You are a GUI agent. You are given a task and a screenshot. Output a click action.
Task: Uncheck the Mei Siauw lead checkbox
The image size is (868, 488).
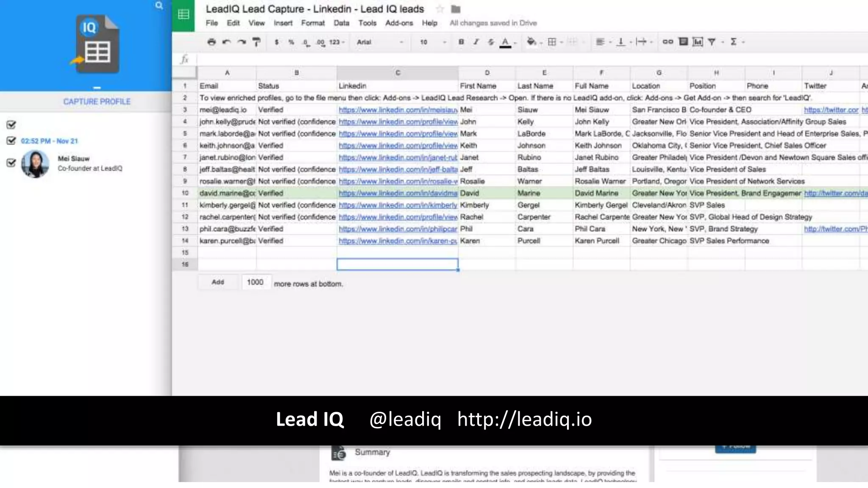click(x=11, y=163)
